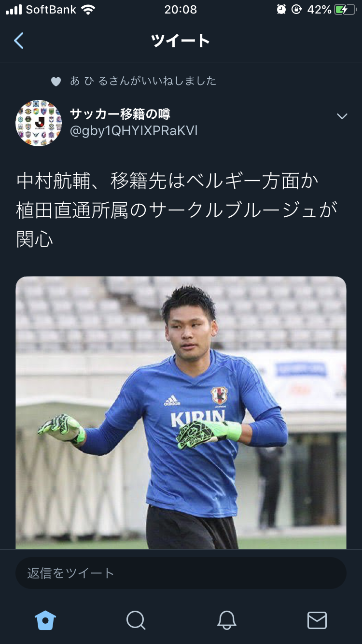Open the Messages envelope tab
The height and width of the screenshot is (644, 362).
317,620
